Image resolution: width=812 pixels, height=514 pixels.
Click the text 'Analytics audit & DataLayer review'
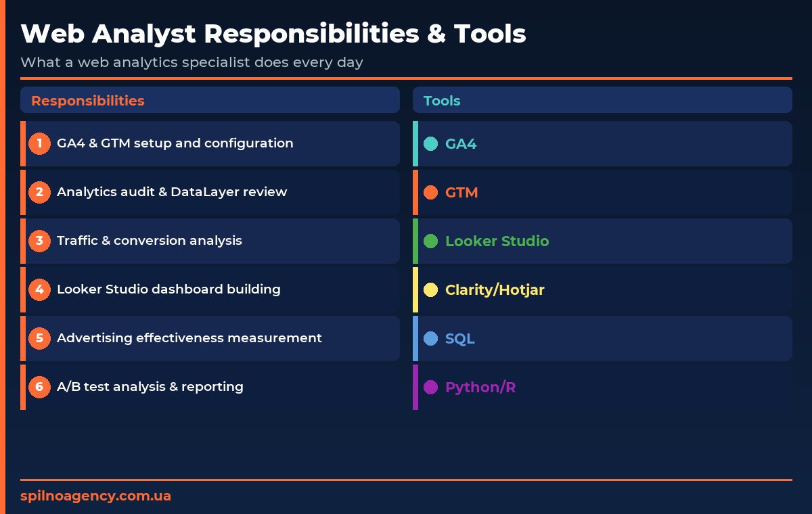172,192
